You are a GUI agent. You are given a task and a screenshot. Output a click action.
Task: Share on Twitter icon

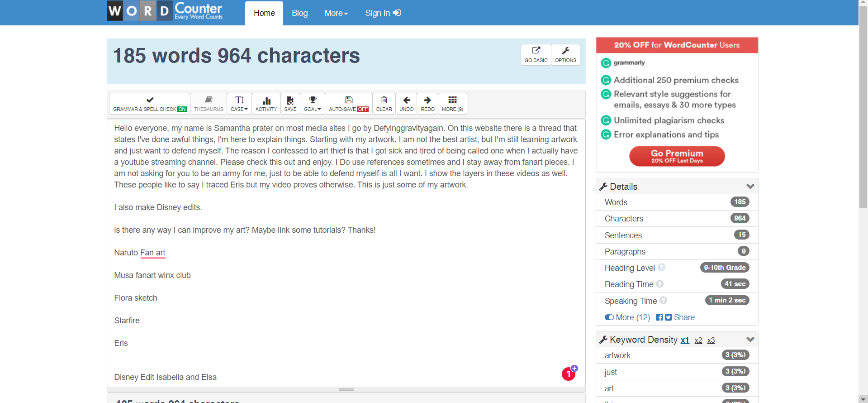pyautogui.click(x=668, y=317)
